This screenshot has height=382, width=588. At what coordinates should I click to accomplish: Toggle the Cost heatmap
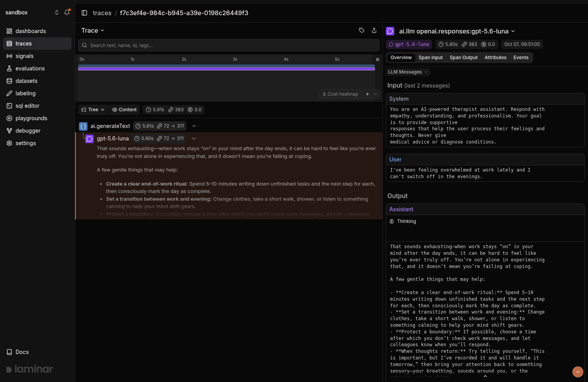pos(340,94)
